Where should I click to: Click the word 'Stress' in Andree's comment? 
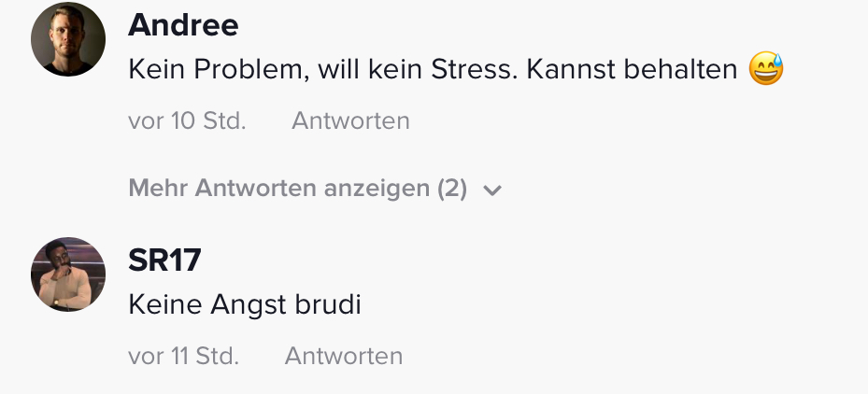(474, 70)
